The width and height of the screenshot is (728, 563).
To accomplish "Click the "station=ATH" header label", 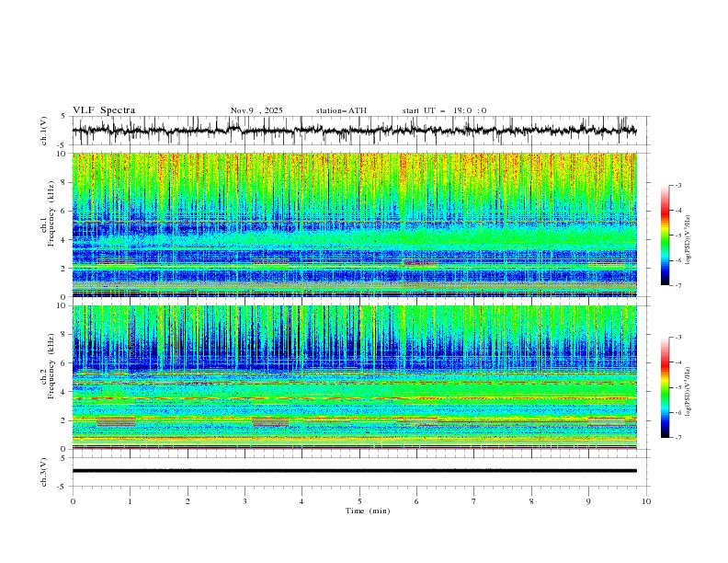I will pyautogui.click(x=341, y=110).
